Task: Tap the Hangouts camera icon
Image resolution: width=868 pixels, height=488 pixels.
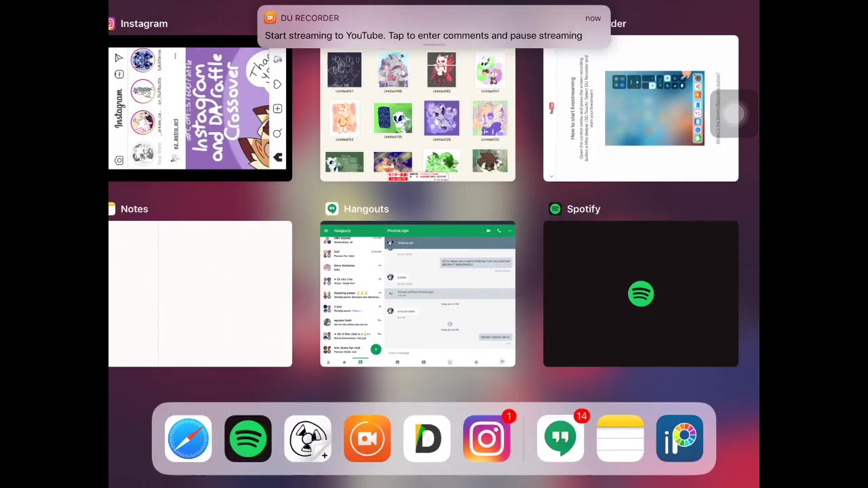Action: click(x=424, y=362)
